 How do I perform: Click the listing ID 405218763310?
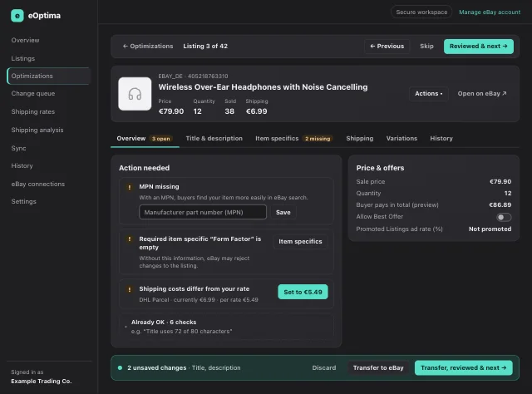click(208, 76)
